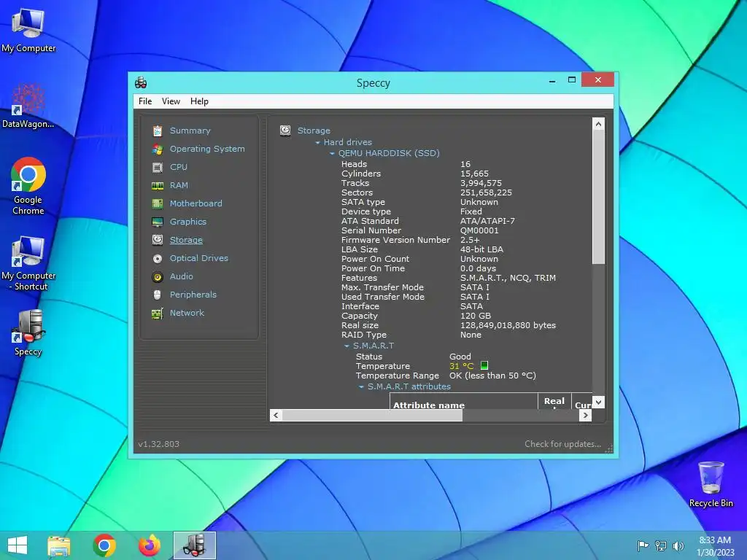Screen dimensions: 747x560
Task: Open Action Center flag icon
Action: click(643, 545)
